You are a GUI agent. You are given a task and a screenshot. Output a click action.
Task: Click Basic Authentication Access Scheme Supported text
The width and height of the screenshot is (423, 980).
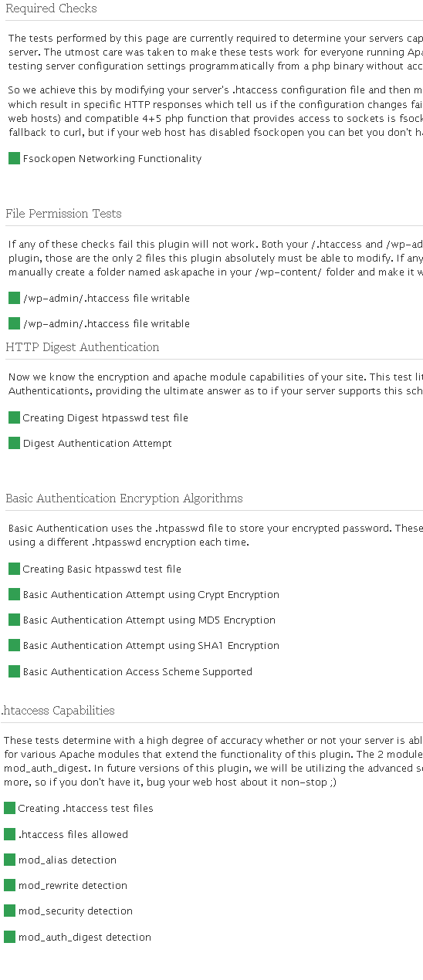(x=137, y=671)
